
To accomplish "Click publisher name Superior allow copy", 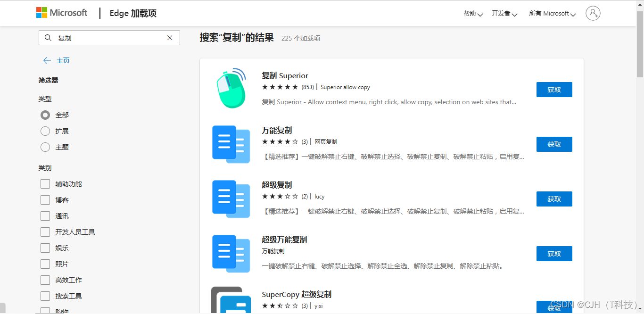I will click(345, 87).
